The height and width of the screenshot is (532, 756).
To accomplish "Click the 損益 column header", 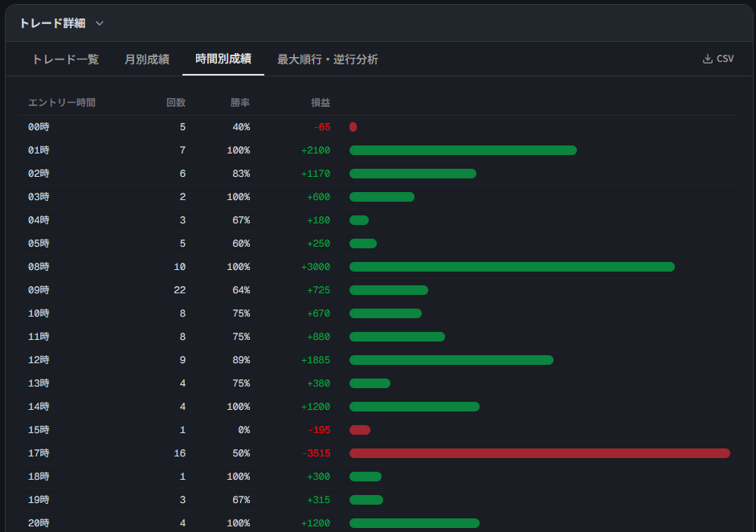I will 320,103.
